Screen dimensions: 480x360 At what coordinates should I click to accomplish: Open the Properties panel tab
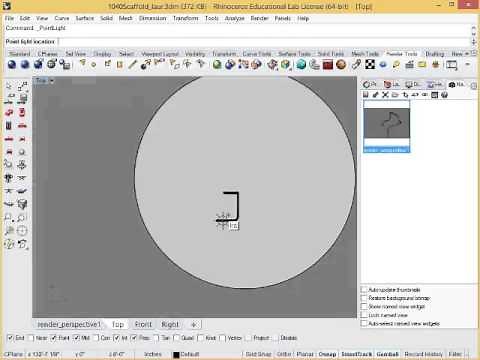[371, 85]
